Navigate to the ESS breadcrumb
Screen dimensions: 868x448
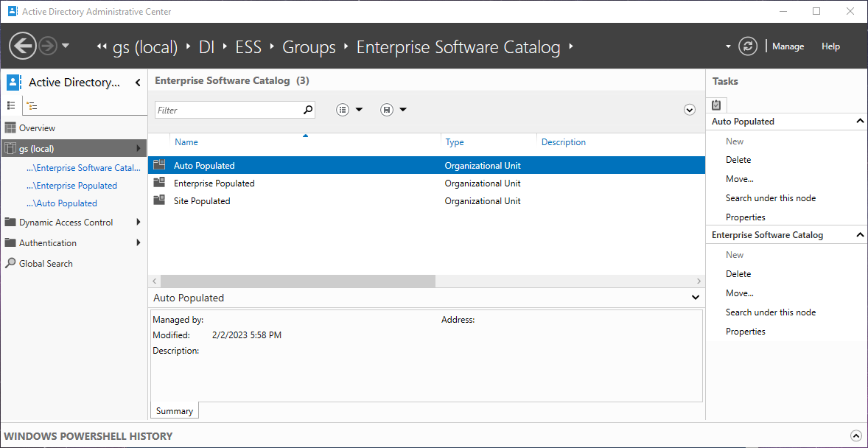click(x=248, y=47)
